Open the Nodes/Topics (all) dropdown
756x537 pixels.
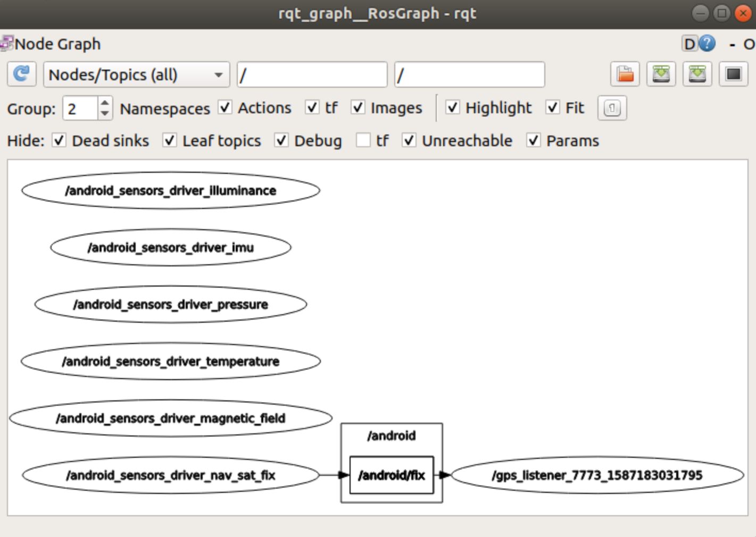coord(136,74)
